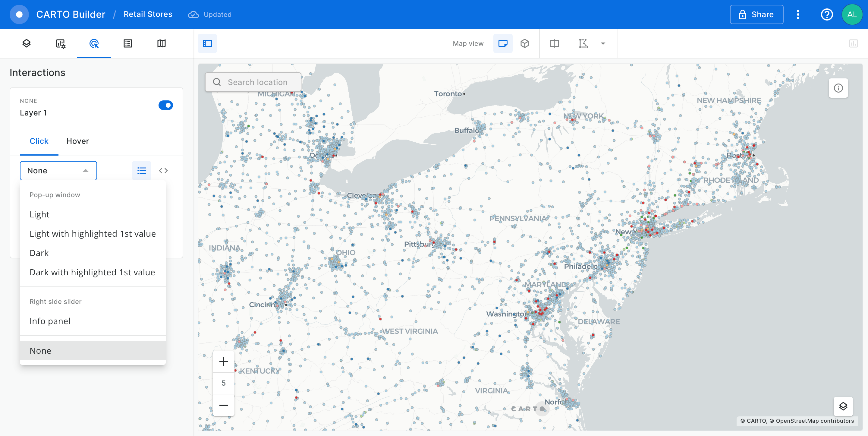Open the Legend panel icon

(128, 43)
